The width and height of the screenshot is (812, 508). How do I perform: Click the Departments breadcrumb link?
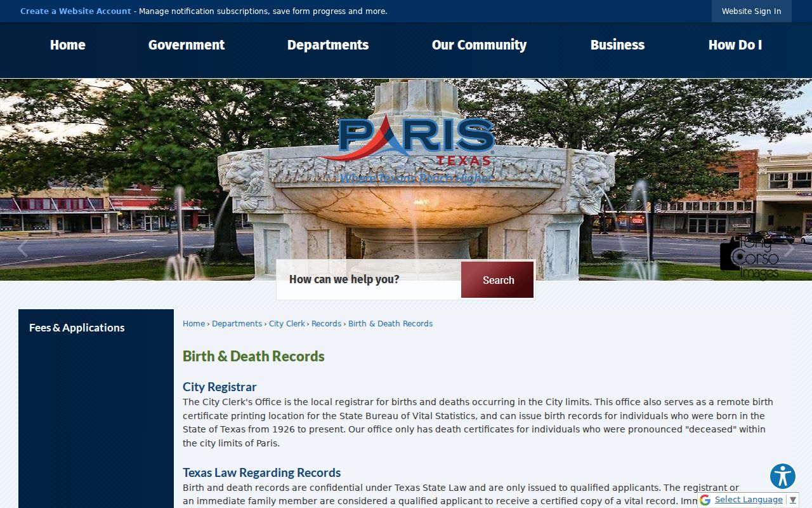point(237,324)
